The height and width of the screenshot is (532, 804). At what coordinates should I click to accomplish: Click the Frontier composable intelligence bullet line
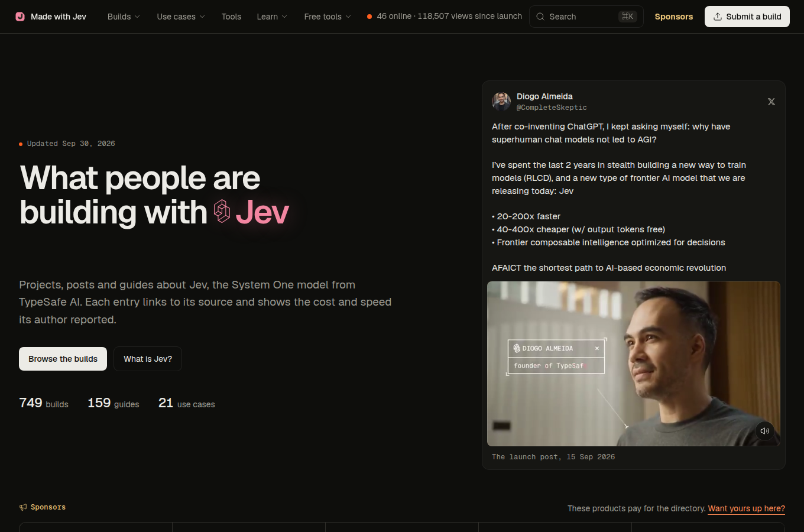[x=608, y=242]
